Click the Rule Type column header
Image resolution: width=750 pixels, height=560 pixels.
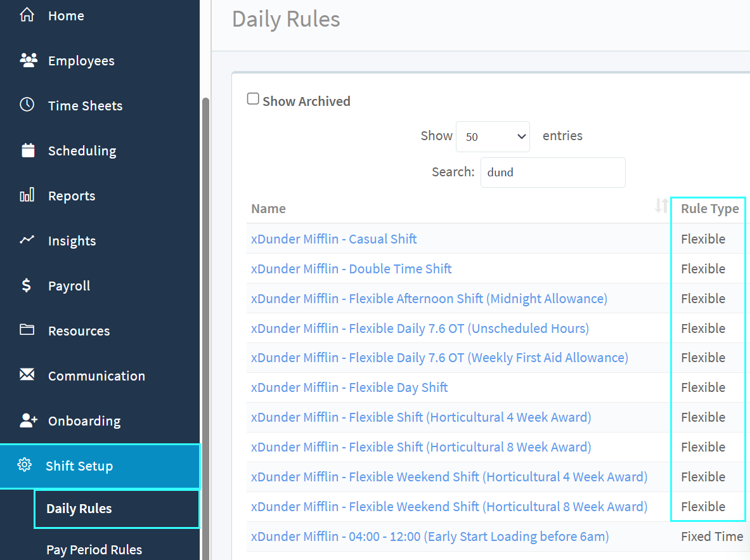(710, 209)
